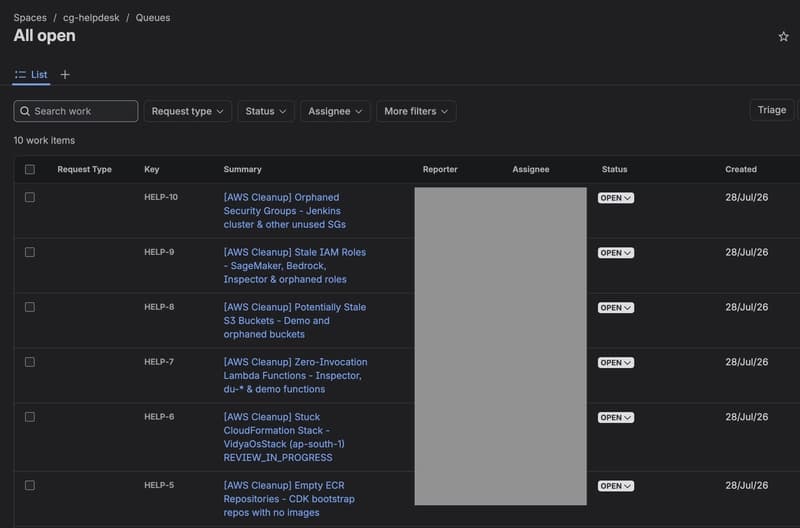Focus the Search work input field
The image size is (800, 528).
(x=76, y=111)
